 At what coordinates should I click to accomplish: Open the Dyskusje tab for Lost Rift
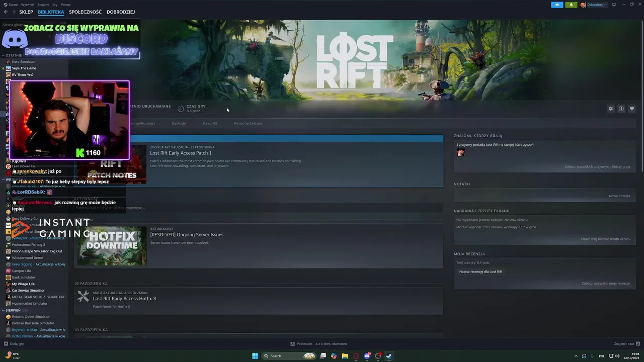pos(179,123)
